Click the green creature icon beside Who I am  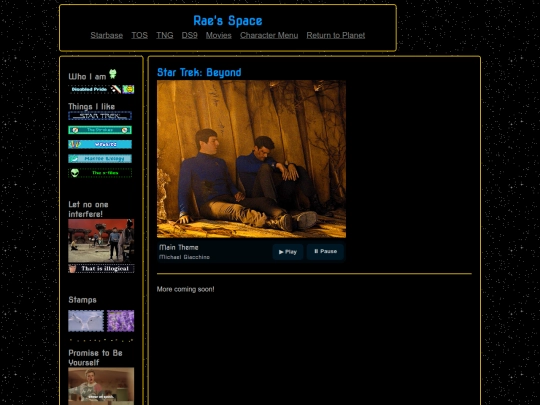113,74
